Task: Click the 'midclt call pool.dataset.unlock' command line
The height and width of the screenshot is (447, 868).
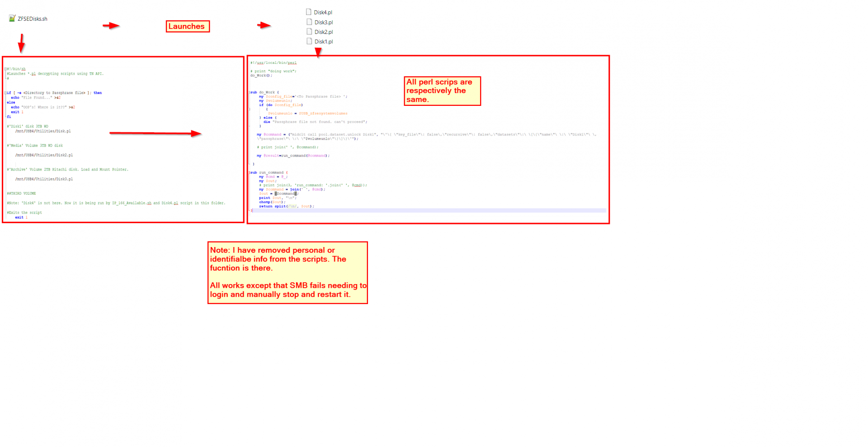Action: click(x=427, y=137)
